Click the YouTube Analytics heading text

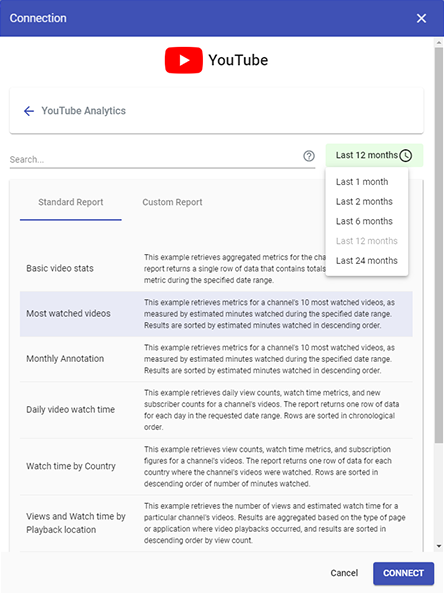84,111
